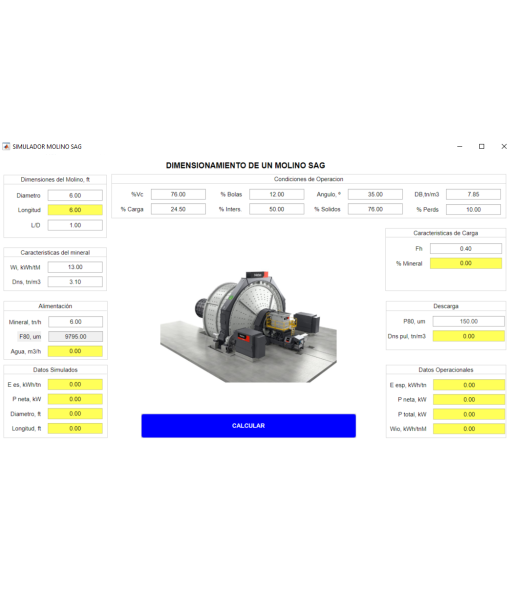Click the P total, kW field
Viewport: 513px width, 608px height.
[x=469, y=414]
